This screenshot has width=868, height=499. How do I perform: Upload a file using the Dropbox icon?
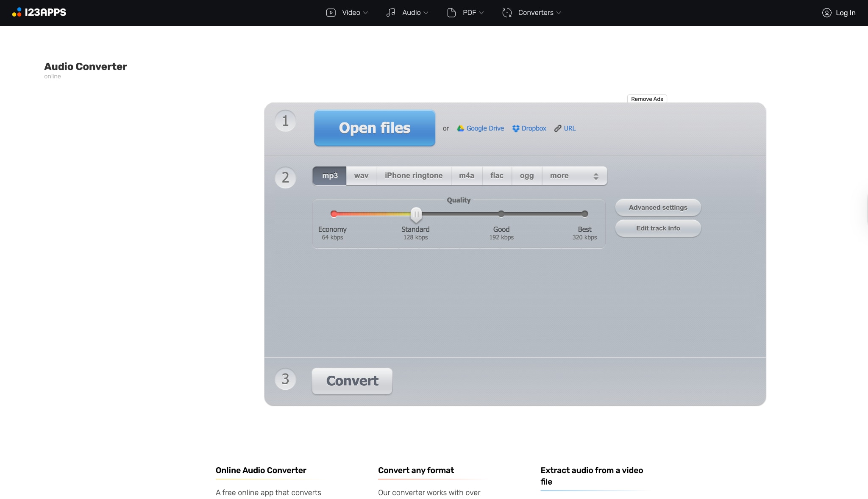[515, 128]
